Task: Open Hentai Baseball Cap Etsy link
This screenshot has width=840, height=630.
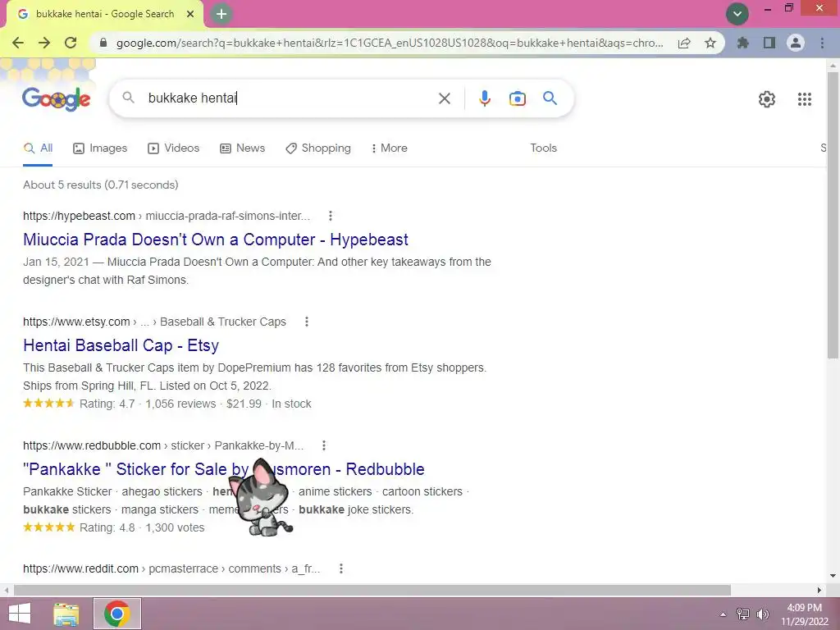Action: (121, 345)
